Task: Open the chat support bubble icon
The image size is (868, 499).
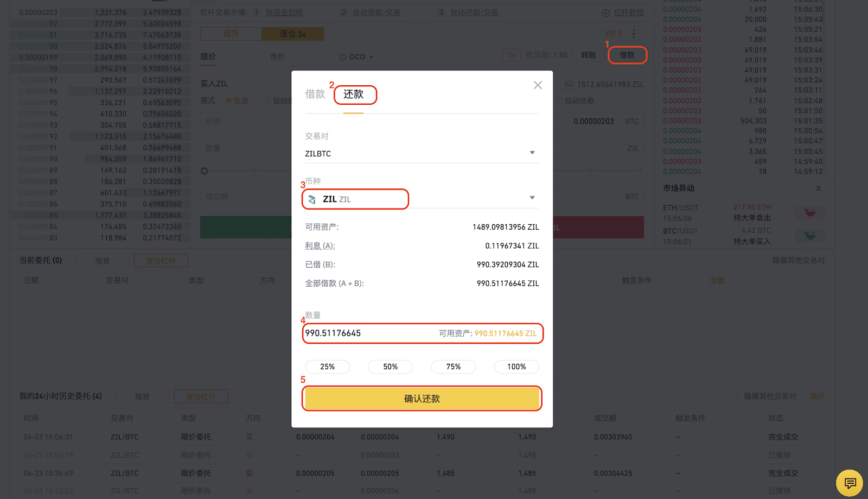Action: [x=849, y=482]
